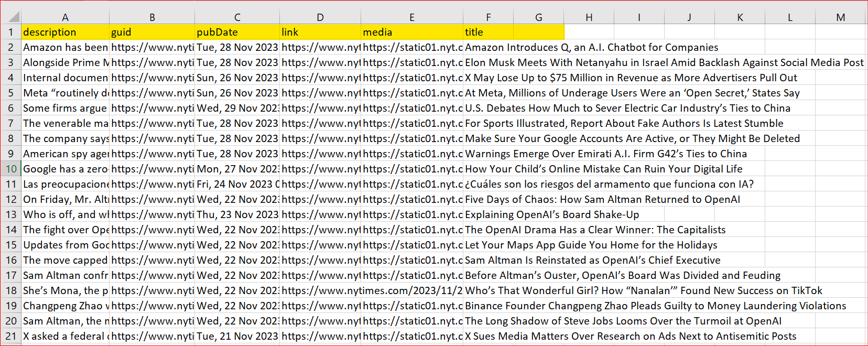The height and width of the screenshot is (346, 868).
Task: Select row 15 header
Action: (x=10, y=245)
